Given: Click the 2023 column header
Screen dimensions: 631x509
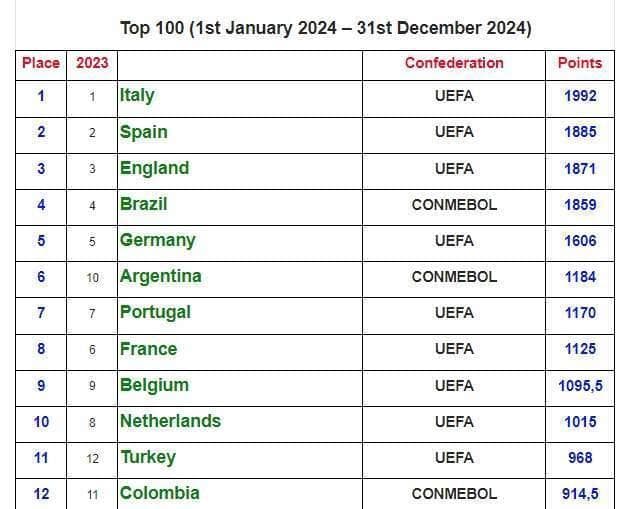Looking at the screenshot, I should 92,63.
